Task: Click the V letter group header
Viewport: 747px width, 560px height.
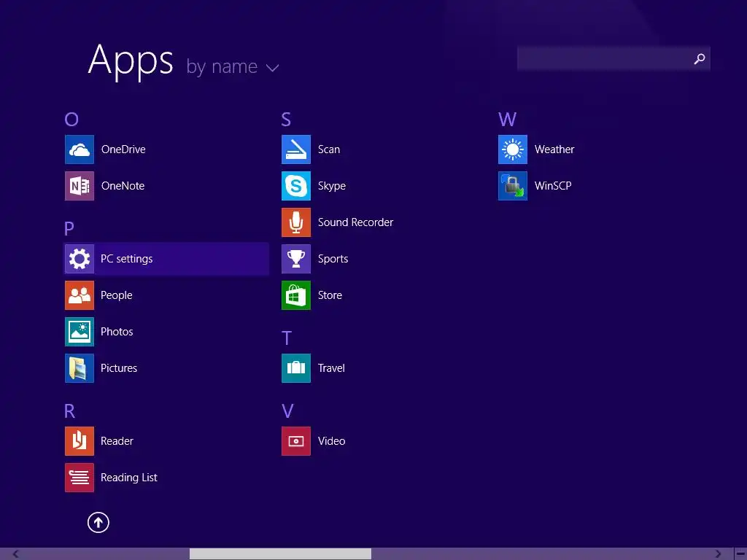Action: [x=287, y=411]
